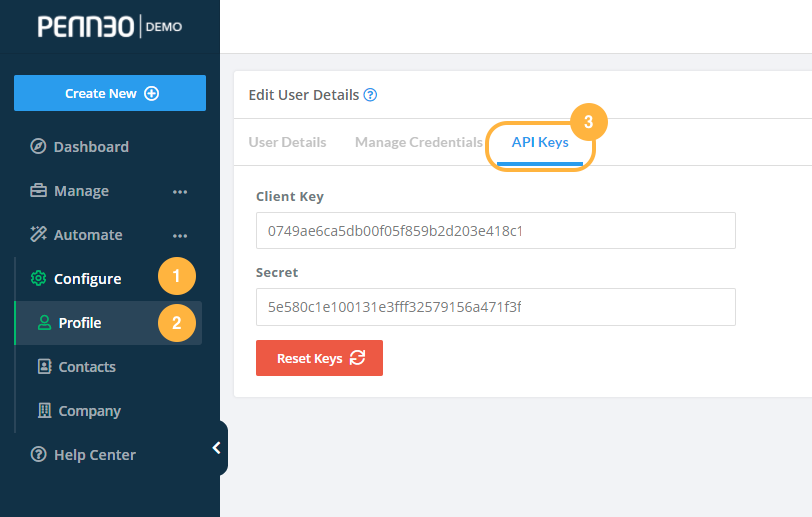This screenshot has height=517, width=812.
Task: Click the Secret input field
Action: [496, 307]
